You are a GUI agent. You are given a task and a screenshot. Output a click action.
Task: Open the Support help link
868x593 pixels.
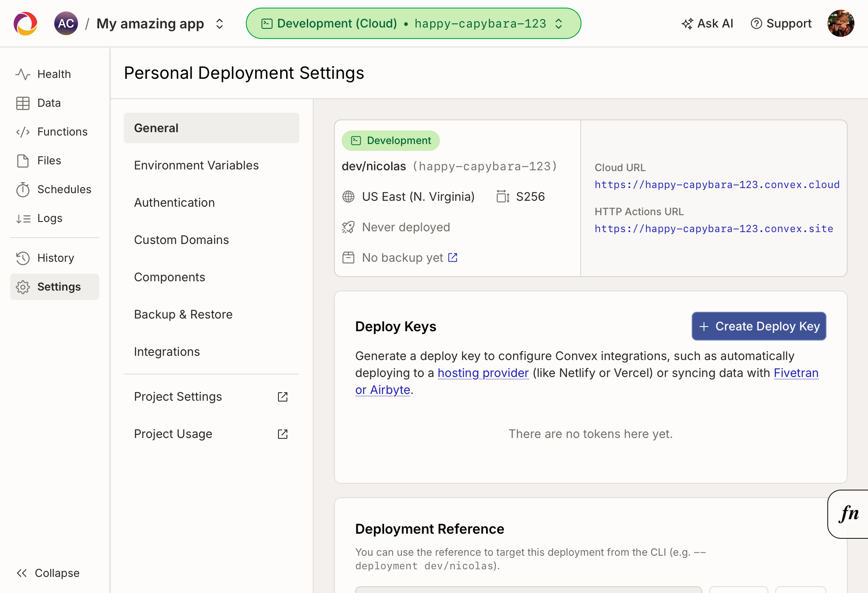coord(781,23)
